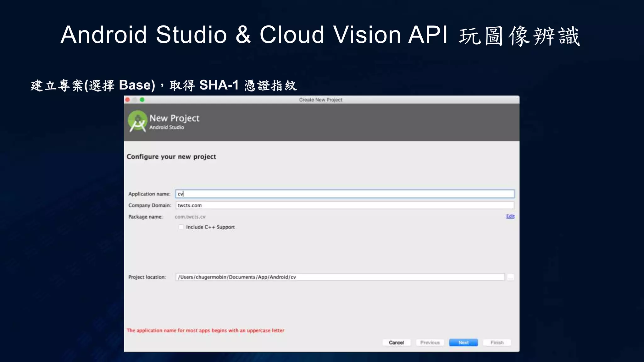Click the Company Domain label

pyautogui.click(x=150, y=205)
